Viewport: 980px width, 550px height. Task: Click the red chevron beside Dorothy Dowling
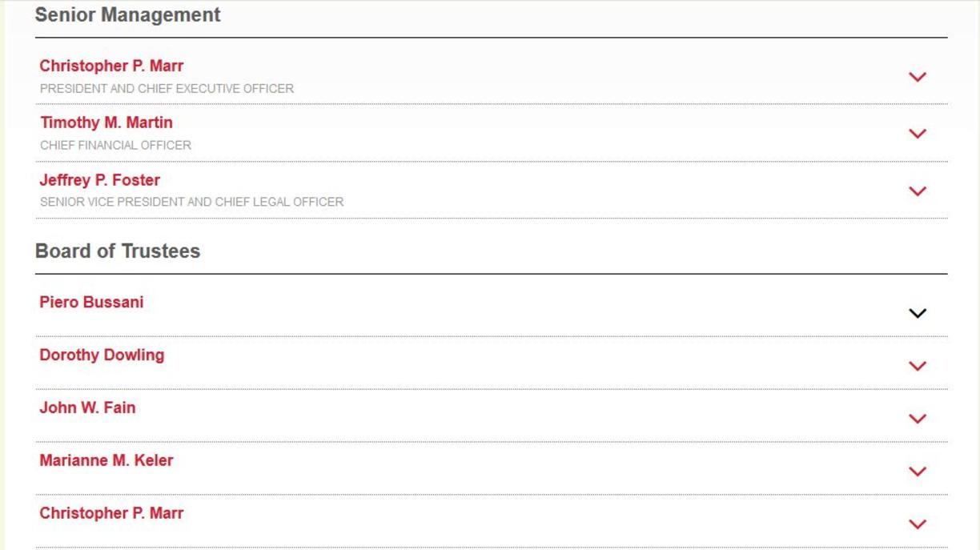click(918, 366)
